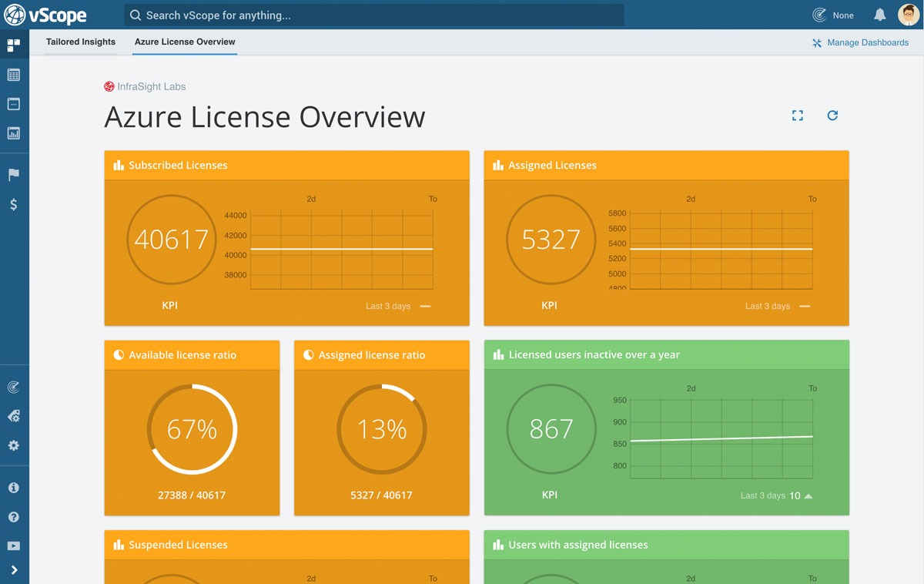This screenshot has height=584, width=924.
Task: Open the discovery radar icon in sidebar
Action: click(x=13, y=387)
